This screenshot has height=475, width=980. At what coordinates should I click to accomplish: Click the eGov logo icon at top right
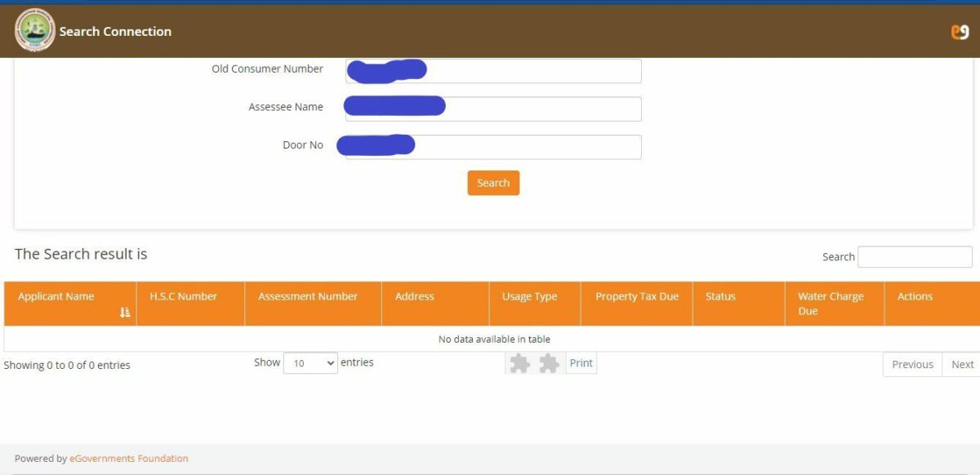(x=960, y=32)
